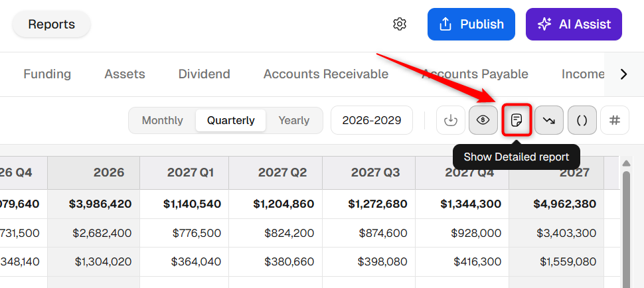Click the 2027 Q3 column header
This screenshot has width=644, height=288.
pos(369,173)
